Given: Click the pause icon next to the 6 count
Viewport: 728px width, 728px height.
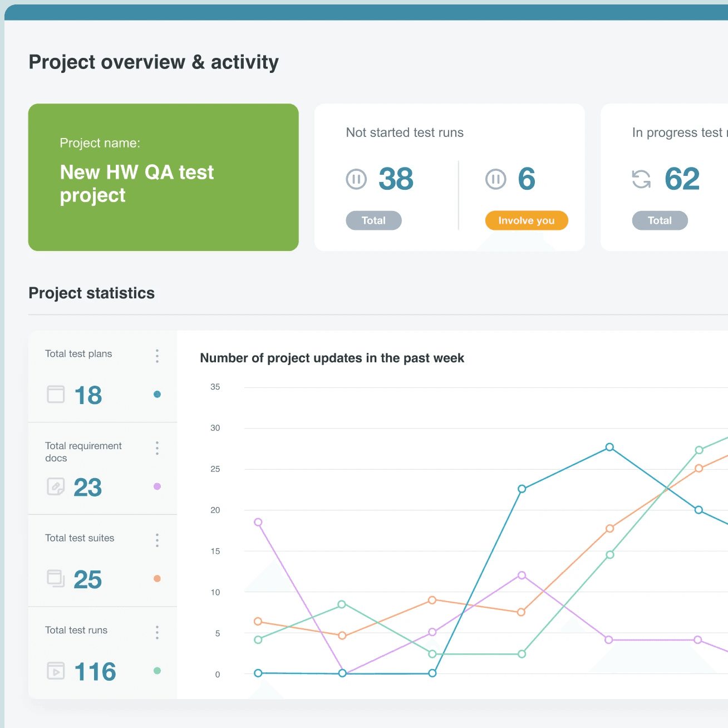Looking at the screenshot, I should click(495, 179).
